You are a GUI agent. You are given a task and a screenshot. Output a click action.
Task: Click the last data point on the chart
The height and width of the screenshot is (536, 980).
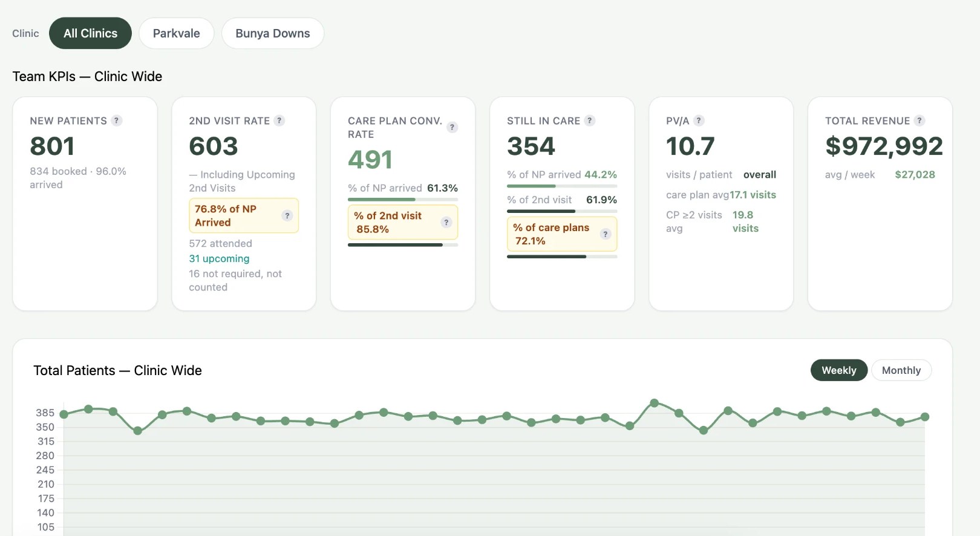click(x=925, y=417)
